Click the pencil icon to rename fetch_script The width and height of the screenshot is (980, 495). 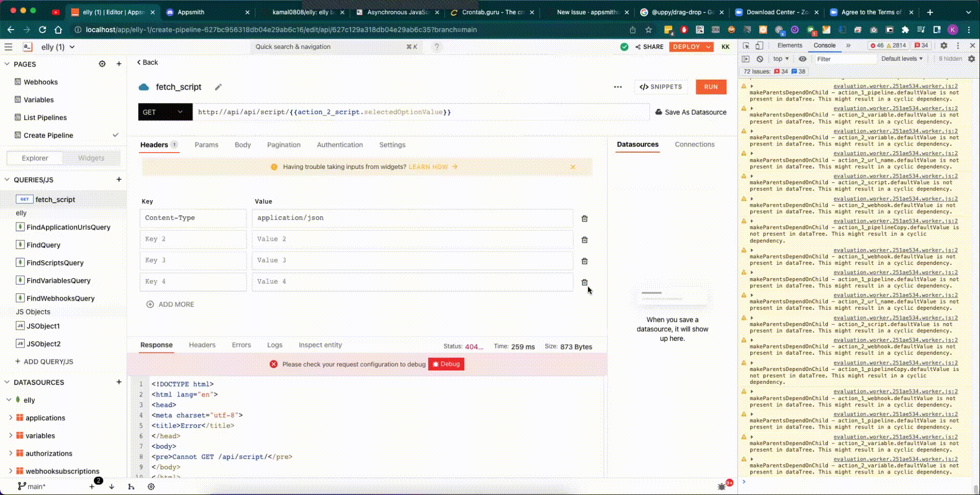click(x=218, y=87)
